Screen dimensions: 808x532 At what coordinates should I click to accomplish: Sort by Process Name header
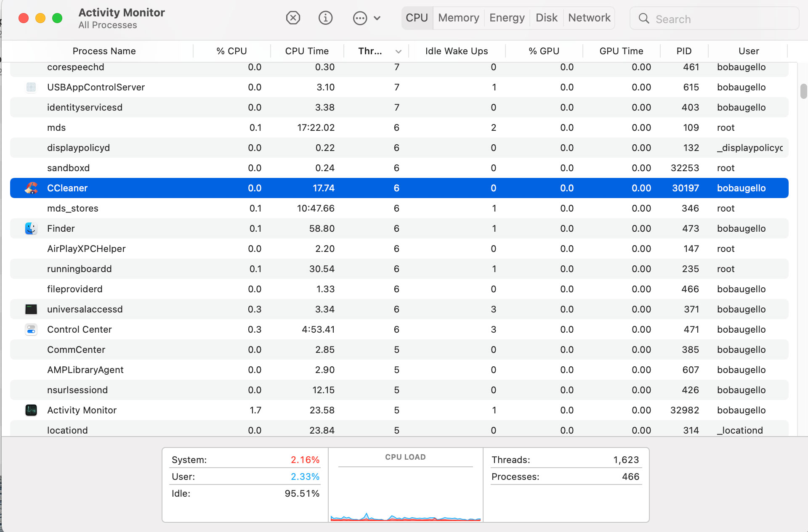(x=104, y=51)
